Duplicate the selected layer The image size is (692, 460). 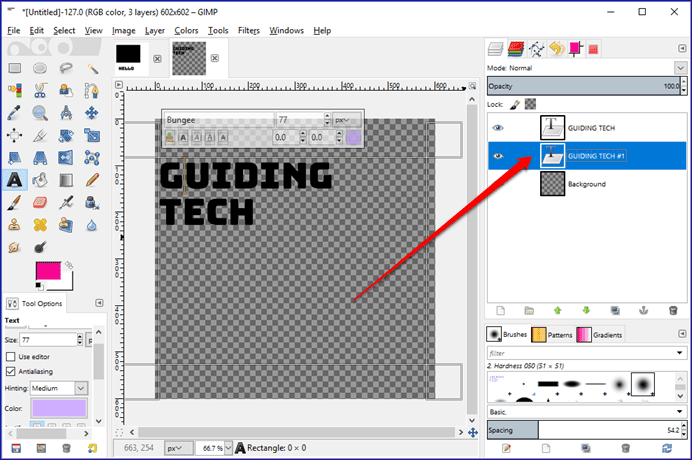615,311
